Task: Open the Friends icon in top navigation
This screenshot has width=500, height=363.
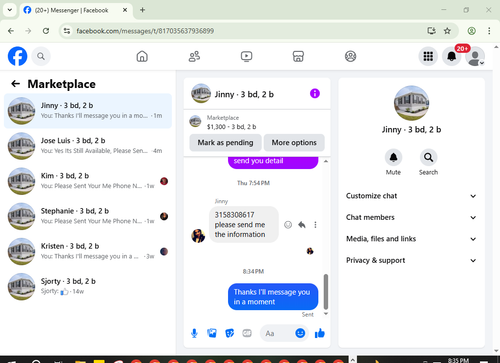Action: pyautogui.click(x=194, y=56)
